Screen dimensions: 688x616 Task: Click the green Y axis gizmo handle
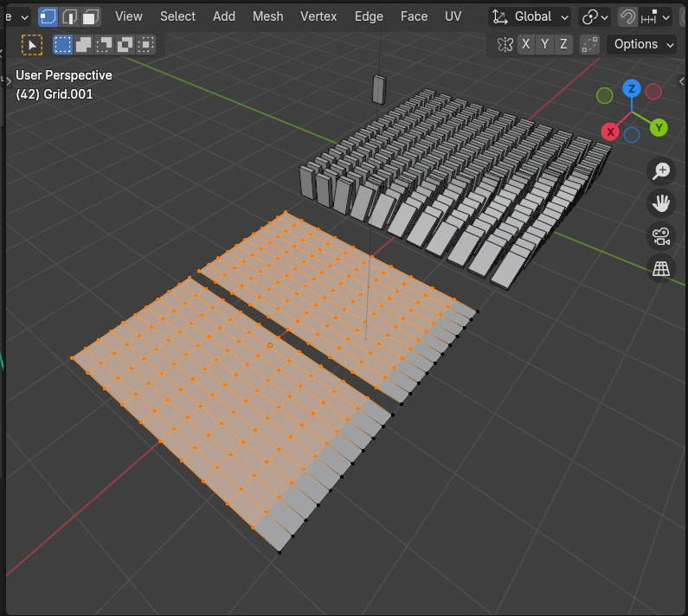659,128
